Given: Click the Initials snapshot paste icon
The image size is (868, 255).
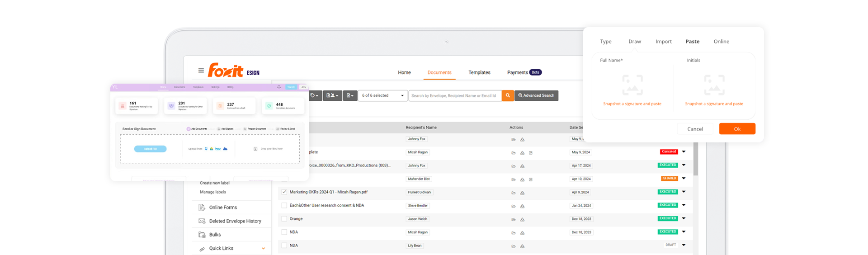Looking at the screenshot, I should (714, 85).
